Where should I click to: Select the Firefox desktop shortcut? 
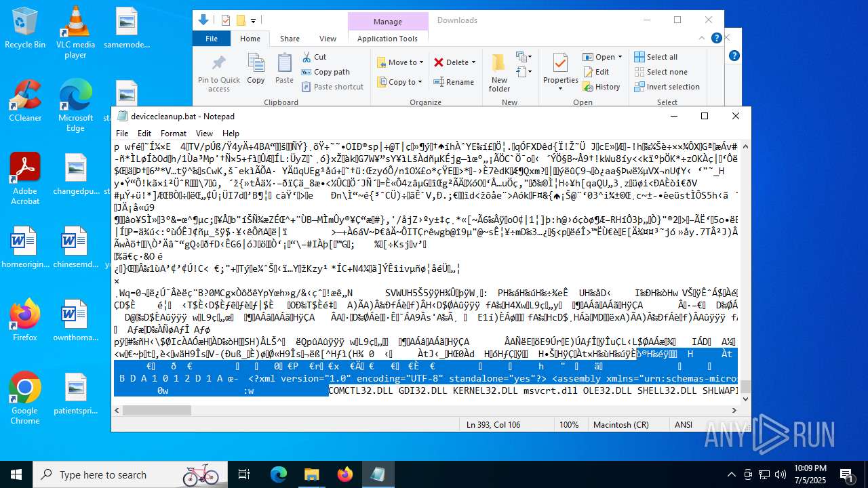coord(25,320)
